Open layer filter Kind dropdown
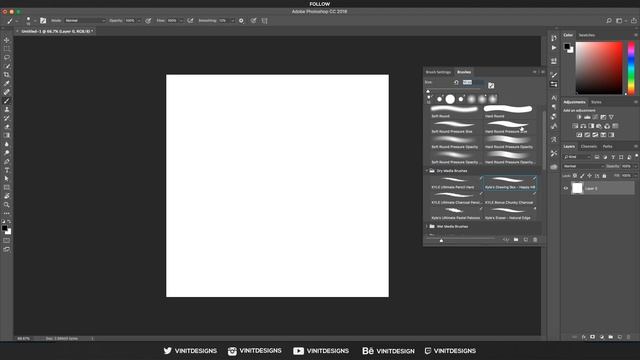Viewport: 640px width, 360px height. 577,157
